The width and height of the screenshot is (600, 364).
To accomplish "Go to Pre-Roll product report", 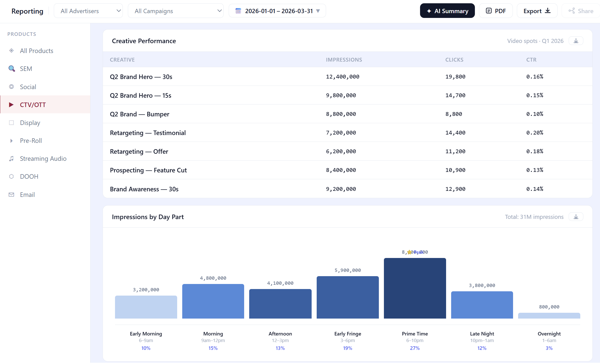I will pos(45,141).
